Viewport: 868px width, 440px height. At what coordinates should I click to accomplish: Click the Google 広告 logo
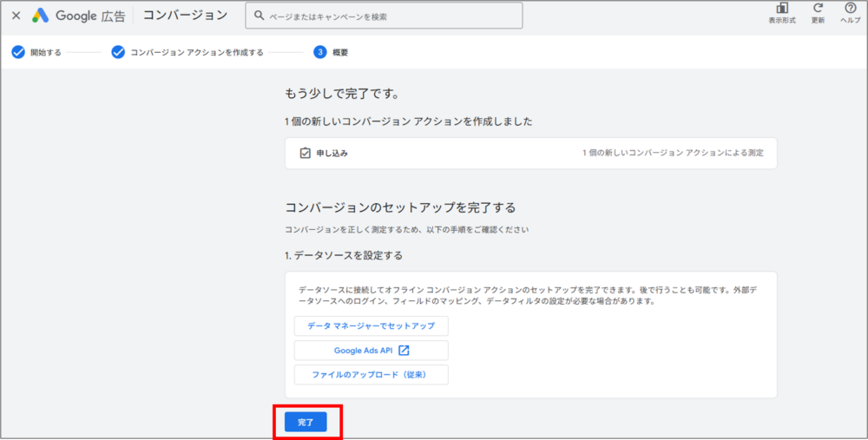pyautogui.click(x=79, y=16)
